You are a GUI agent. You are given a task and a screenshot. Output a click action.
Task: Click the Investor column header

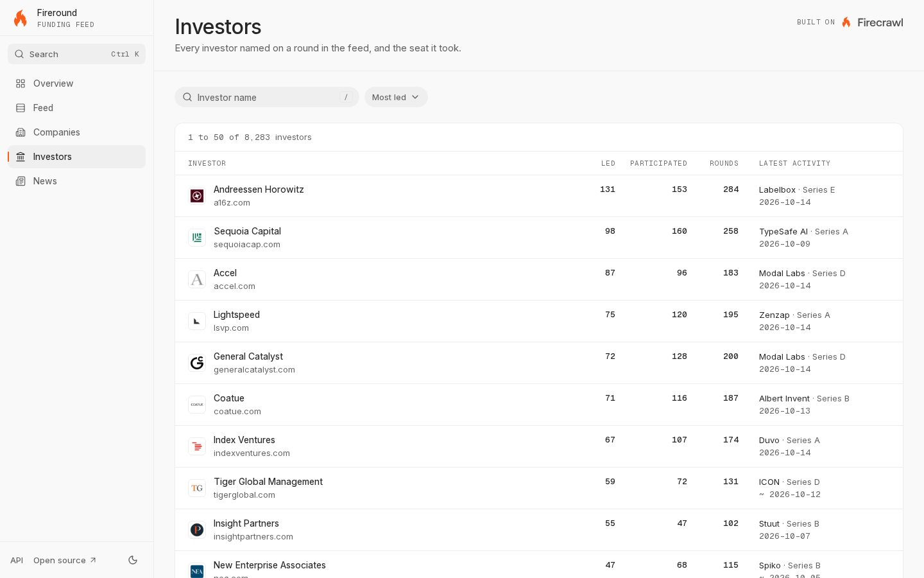(207, 163)
